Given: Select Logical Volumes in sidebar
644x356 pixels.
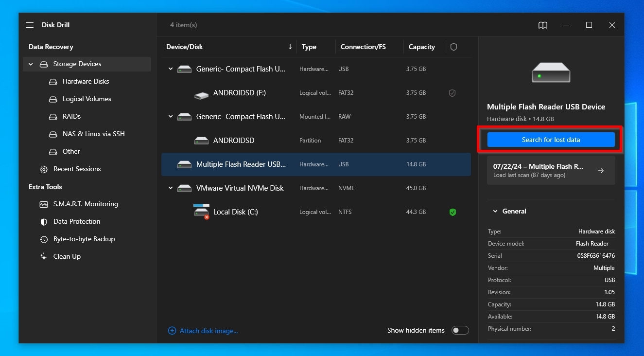Looking at the screenshot, I should 87,99.
